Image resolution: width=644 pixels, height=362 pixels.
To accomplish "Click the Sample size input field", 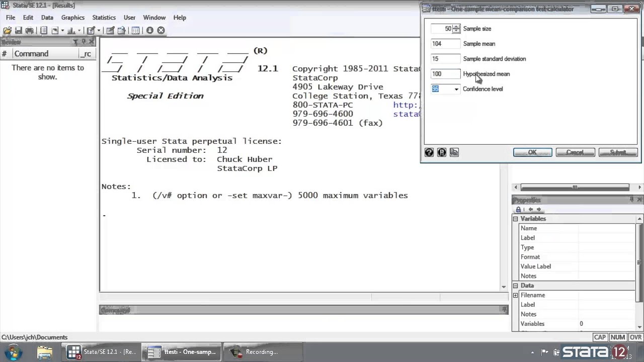I will pyautogui.click(x=442, y=29).
